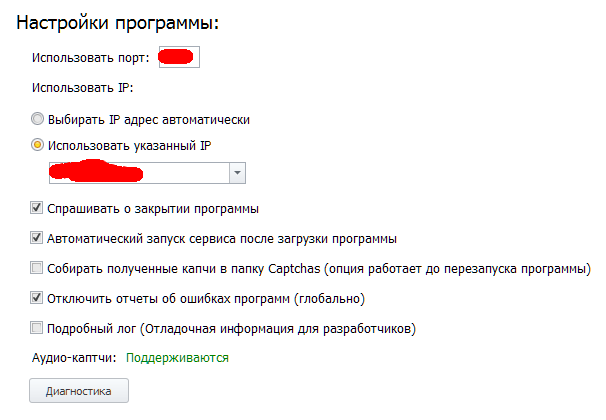606x420 pixels.
Task: Click inside the IP address combo box
Action: coord(138,173)
